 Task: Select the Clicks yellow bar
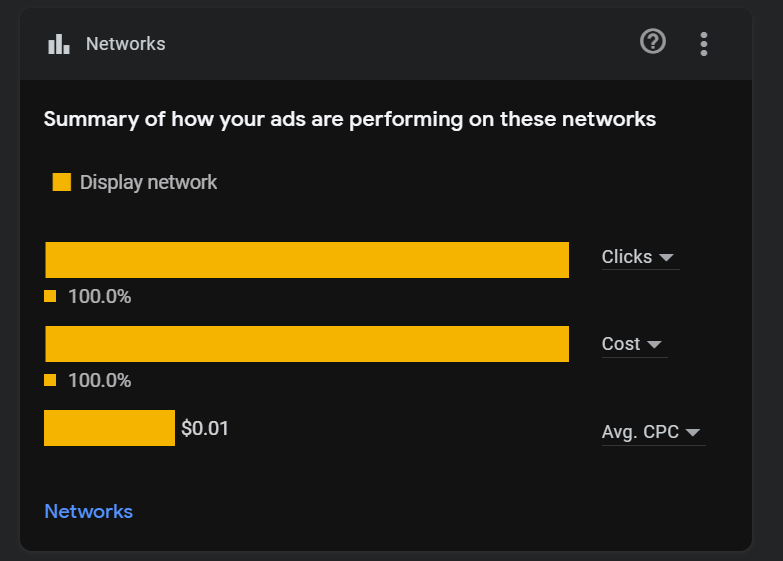[x=307, y=260]
